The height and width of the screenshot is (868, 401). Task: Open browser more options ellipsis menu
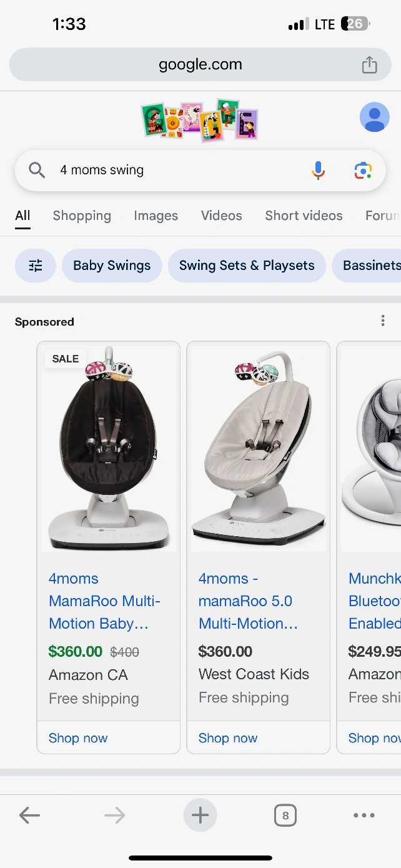click(364, 815)
